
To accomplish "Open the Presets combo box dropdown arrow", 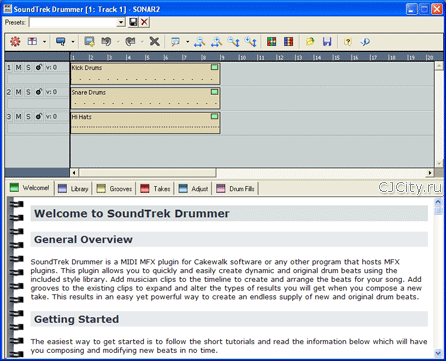I will pyautogui.click(x=121, y=23).
